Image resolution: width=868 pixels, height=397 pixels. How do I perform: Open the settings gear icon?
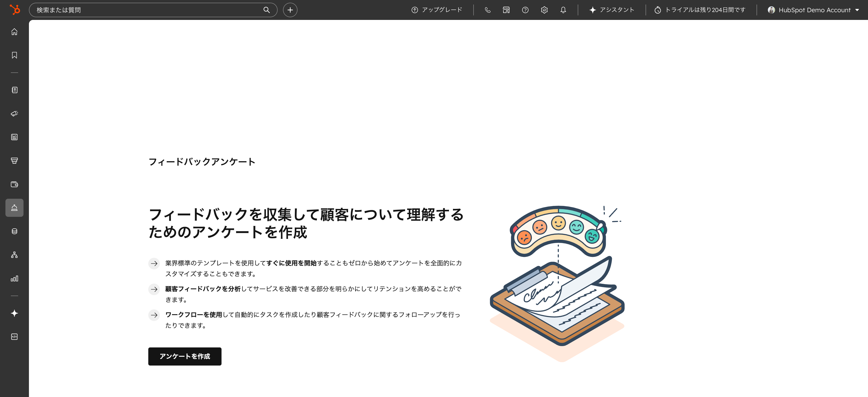(544, 10)
